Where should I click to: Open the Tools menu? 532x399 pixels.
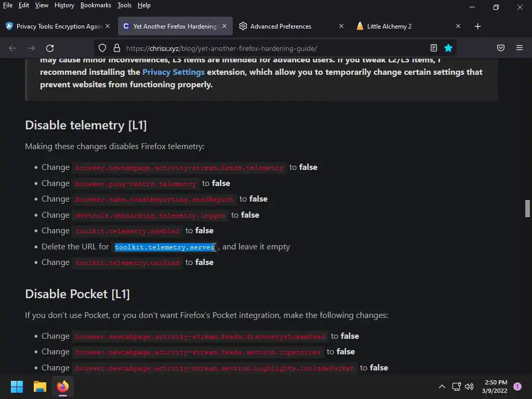[x=125, y=5]
